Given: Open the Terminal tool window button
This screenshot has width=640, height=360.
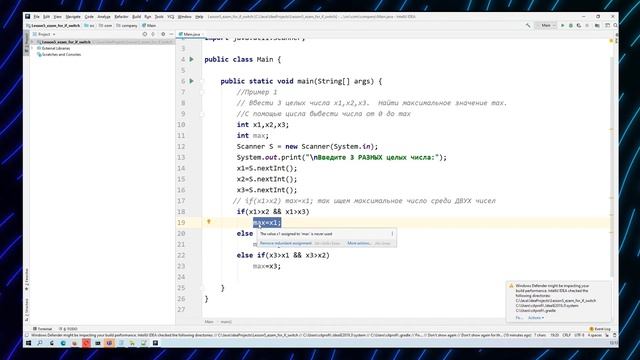Looking at the screenshot, I should (x=42, y=329).
